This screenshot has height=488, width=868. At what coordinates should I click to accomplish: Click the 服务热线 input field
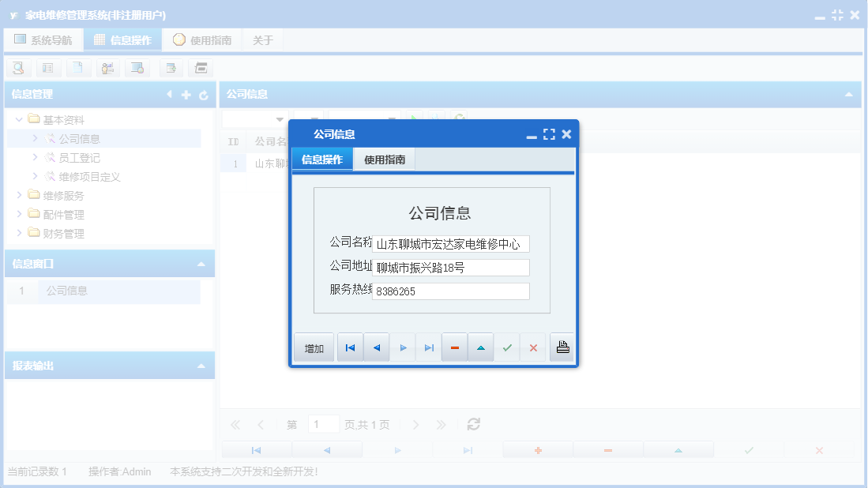pos(450,291)
